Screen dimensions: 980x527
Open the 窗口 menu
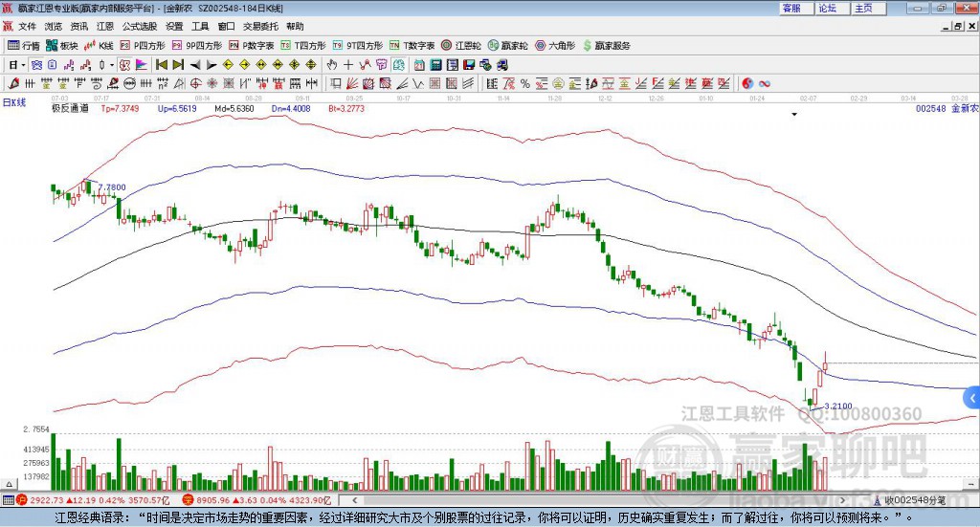point(226,26)
